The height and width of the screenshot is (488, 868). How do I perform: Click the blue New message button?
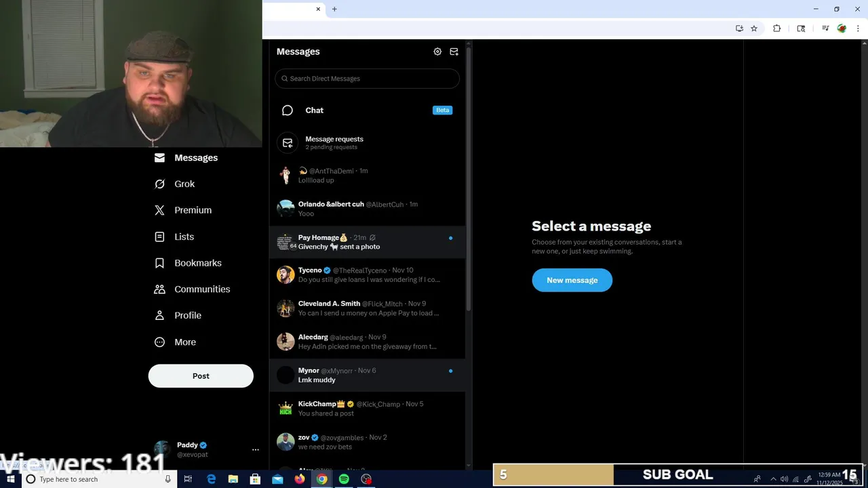572,280
